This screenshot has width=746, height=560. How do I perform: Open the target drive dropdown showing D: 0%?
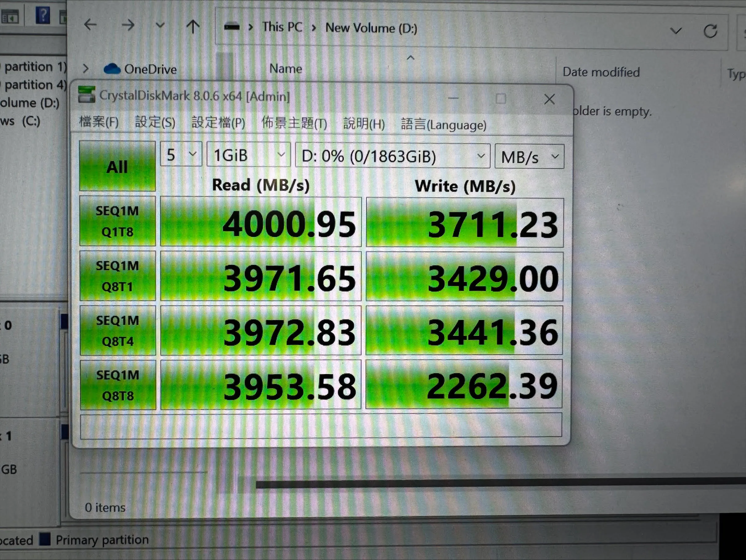click(392, 156)
